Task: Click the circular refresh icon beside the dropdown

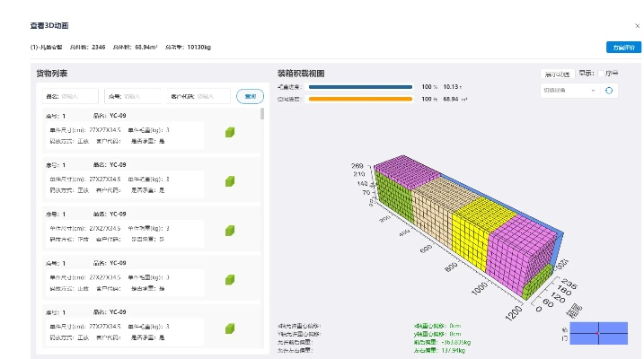Action: click(x=609, y=91)
